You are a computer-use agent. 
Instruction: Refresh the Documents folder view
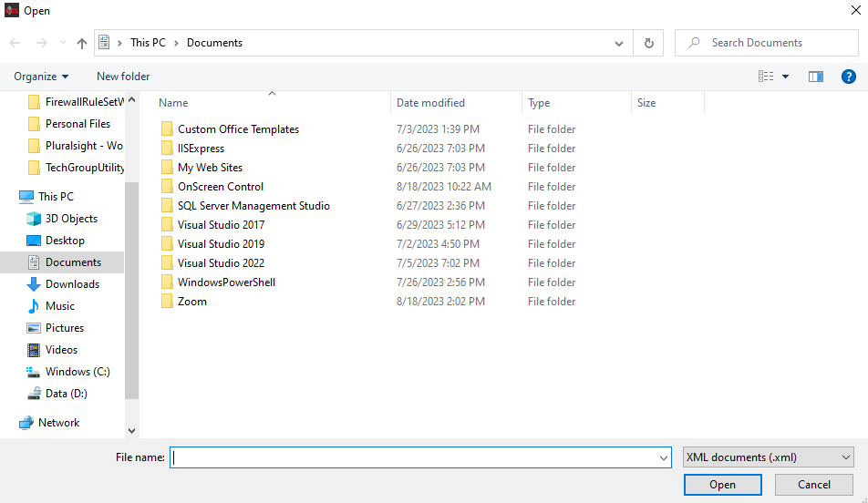649,43
